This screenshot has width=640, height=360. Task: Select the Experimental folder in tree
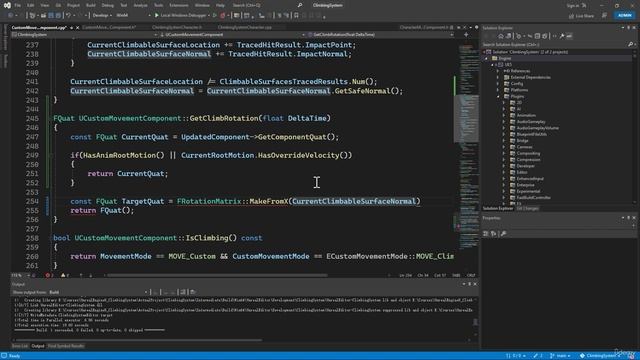[x=528, y=191]
